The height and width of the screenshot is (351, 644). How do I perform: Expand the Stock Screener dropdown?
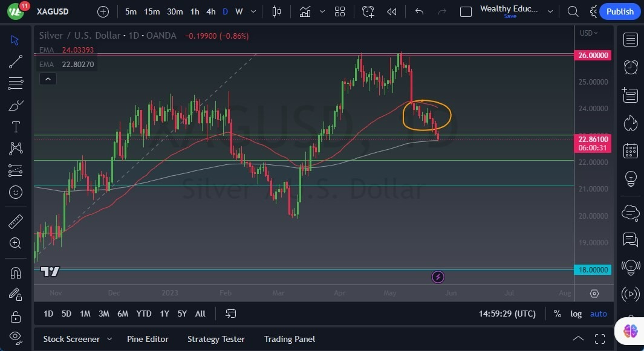[x=109, y=339]
